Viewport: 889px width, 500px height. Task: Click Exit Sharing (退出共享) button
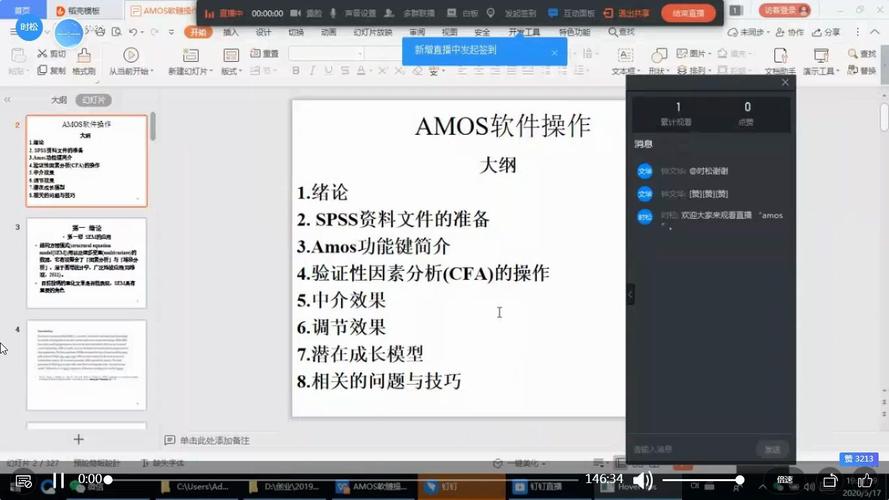626,12
